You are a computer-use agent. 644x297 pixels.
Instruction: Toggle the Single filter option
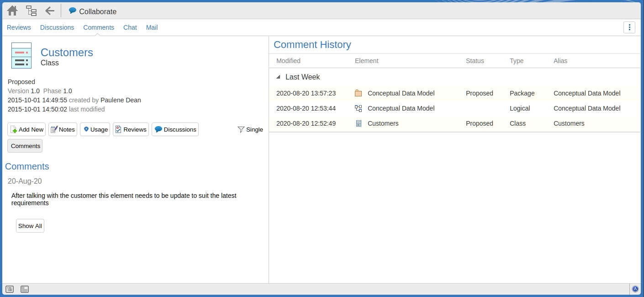[250, 130]
